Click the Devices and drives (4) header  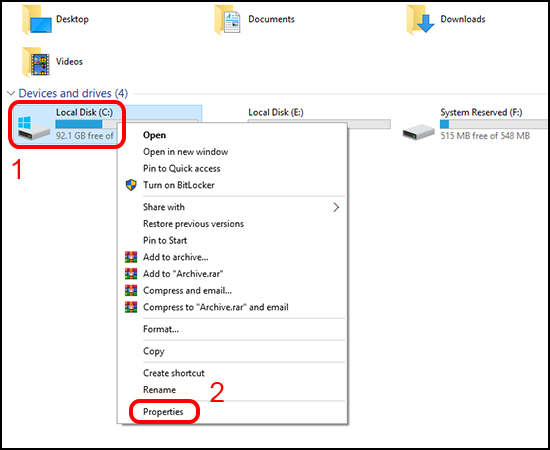[73, 93]
